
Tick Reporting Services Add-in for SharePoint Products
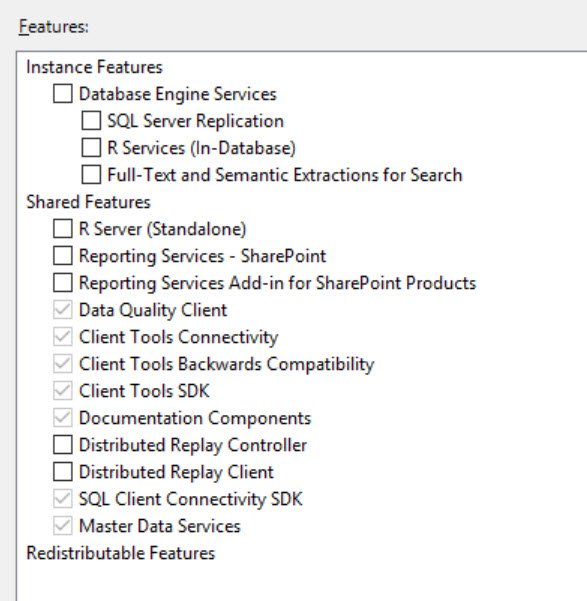click(x=62, y=283)
